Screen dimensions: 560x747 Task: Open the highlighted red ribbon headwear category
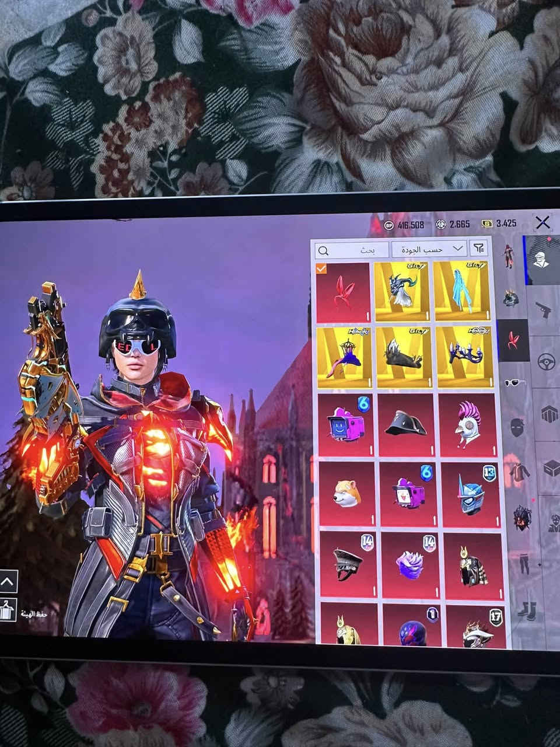tap(513, 340)
